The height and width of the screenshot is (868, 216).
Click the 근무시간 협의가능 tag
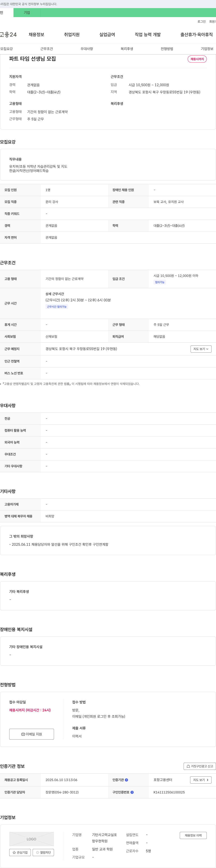[x=57, y=307]
